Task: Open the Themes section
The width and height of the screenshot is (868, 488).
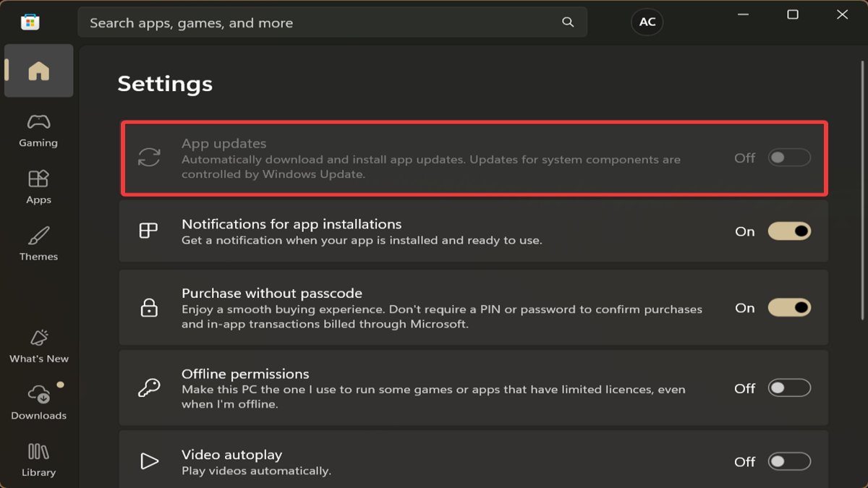Action: click(38, 244)
